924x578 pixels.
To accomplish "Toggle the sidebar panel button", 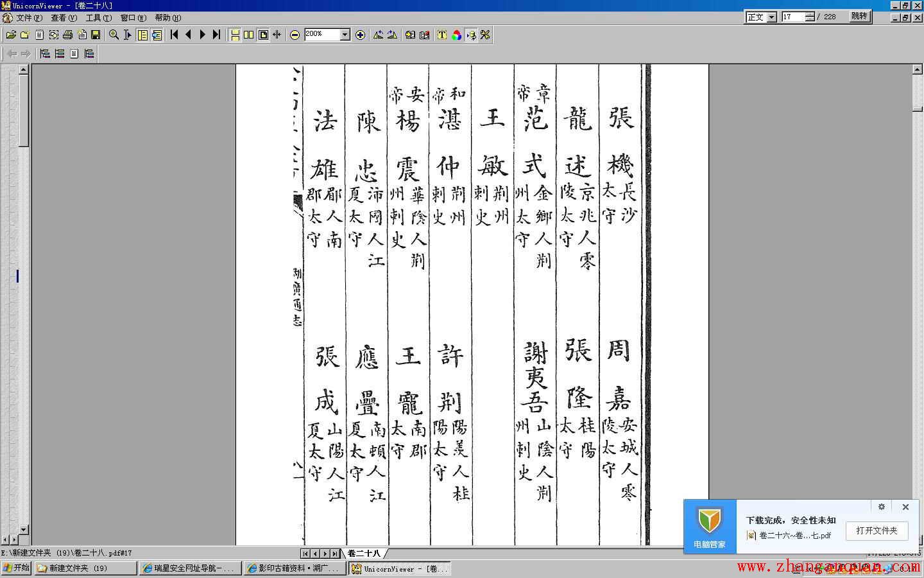I will pos(142,35).
